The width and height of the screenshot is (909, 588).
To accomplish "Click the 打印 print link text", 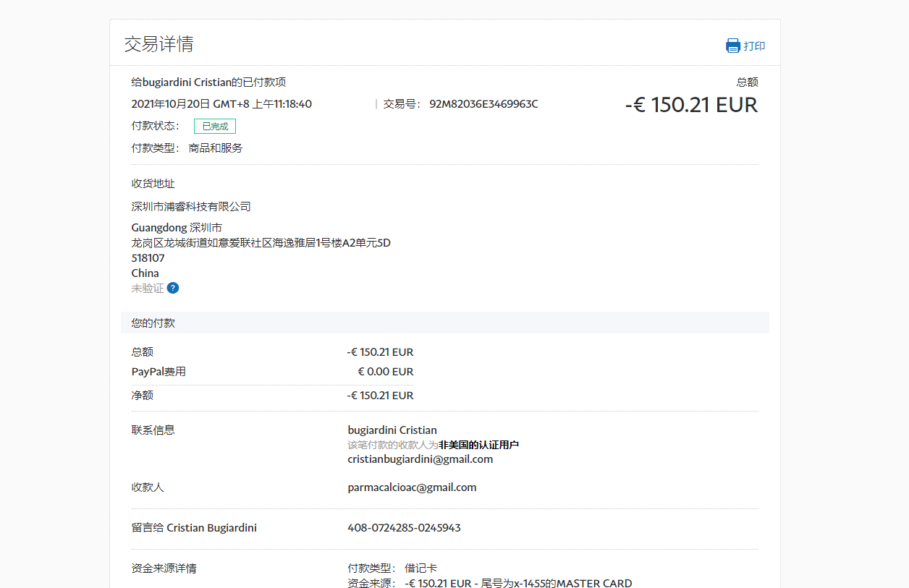I will pos(754,46).
